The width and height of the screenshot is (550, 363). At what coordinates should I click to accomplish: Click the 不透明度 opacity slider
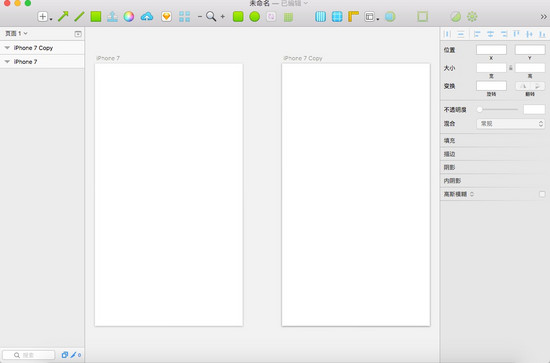[x=498, y=109]
